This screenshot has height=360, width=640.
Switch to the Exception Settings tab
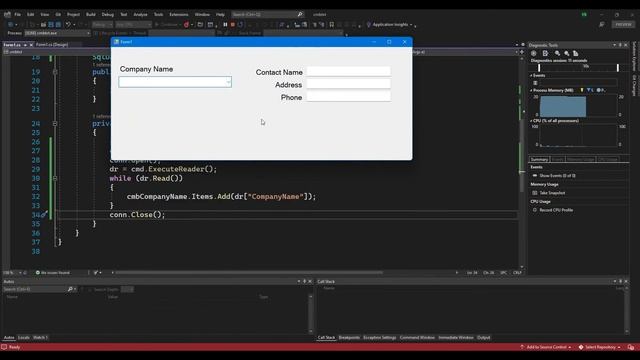380,338
